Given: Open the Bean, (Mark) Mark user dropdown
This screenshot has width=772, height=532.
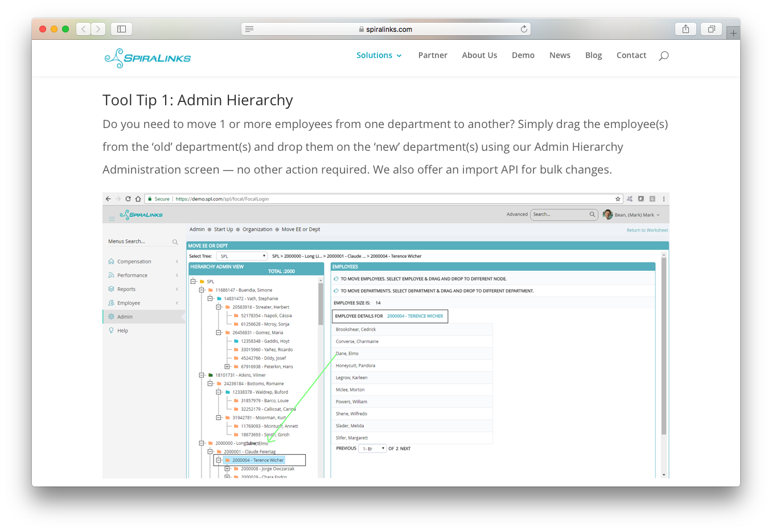Looking at the screenshot, I should (x=637, y=215).
